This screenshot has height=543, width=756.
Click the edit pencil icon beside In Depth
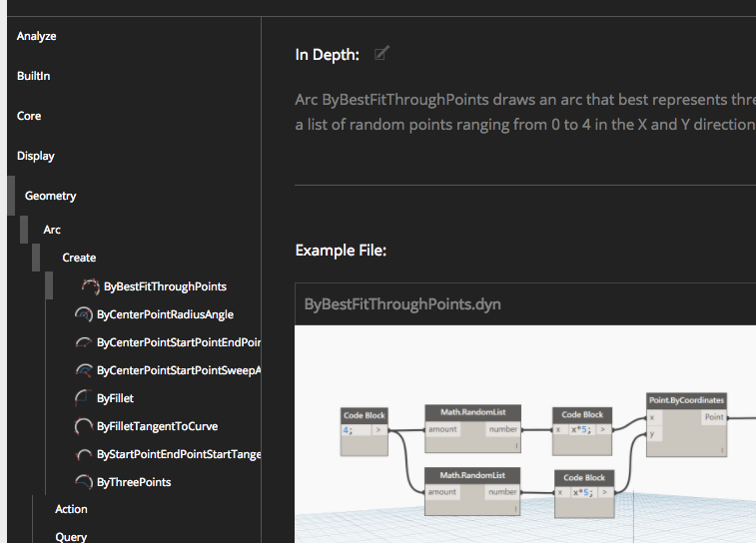380,54
